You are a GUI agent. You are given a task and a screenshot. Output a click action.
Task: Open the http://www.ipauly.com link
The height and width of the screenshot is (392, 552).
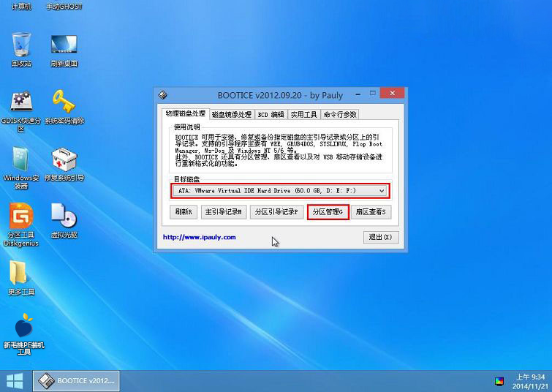pos(200,237)
